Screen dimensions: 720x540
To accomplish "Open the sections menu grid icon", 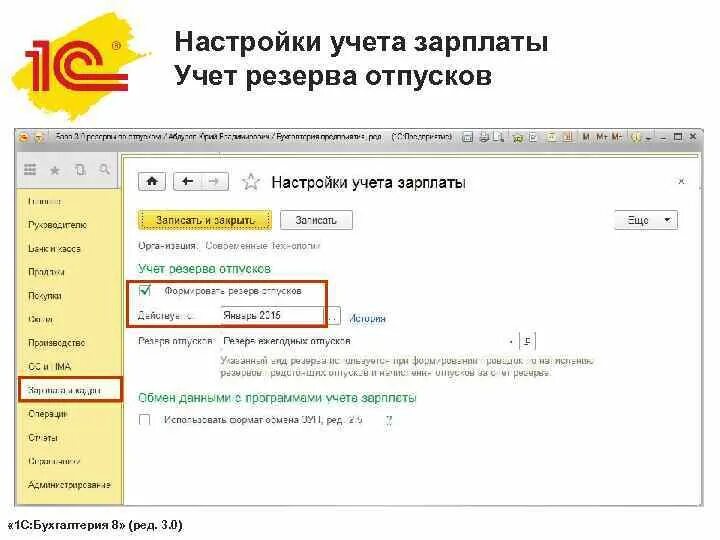I will 30,170.
